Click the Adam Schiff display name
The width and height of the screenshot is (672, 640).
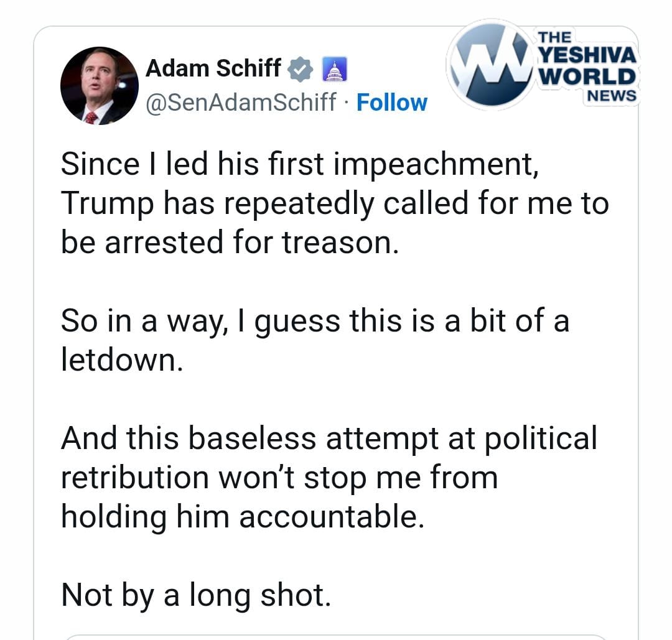213,68
